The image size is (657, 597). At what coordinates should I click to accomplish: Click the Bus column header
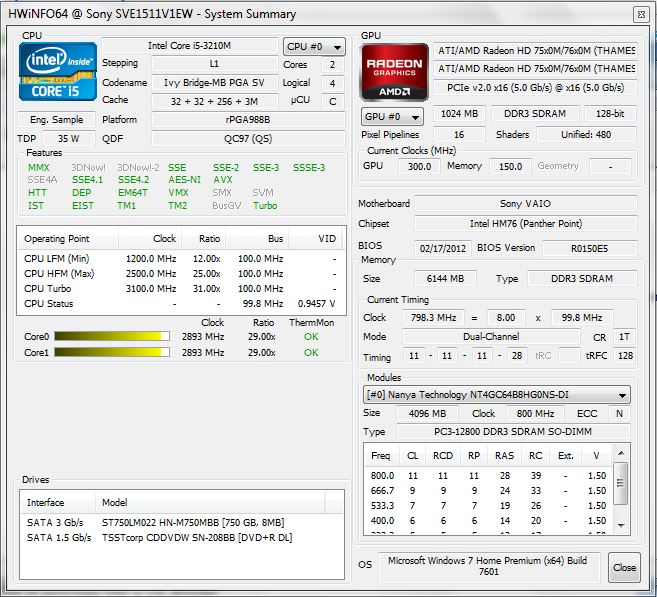(256, 239)
